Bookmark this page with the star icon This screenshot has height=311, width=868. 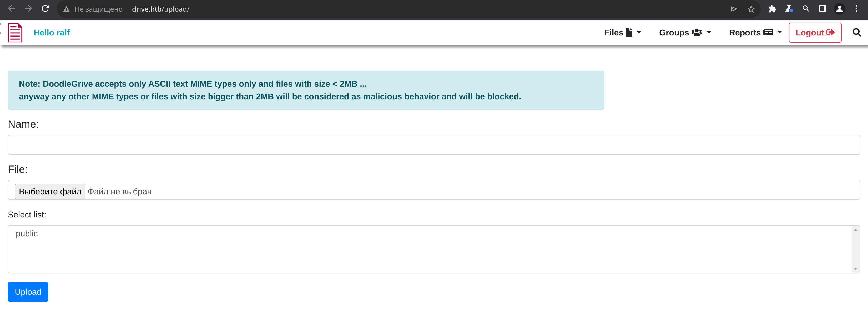click(751, 9)
